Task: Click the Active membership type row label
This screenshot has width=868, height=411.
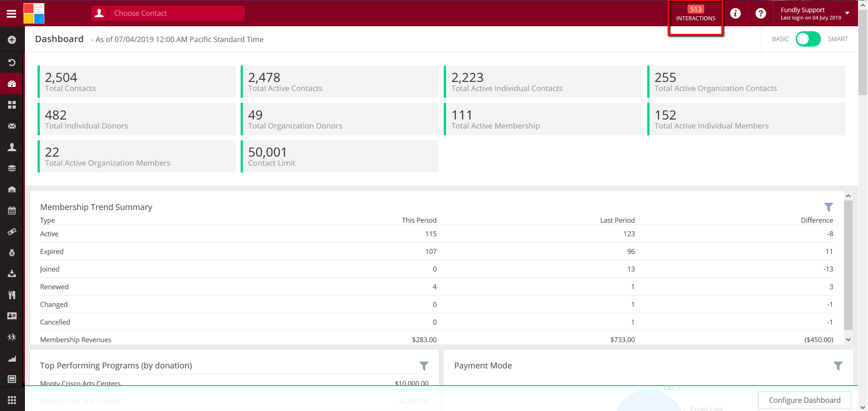Action: click(49, 234)
